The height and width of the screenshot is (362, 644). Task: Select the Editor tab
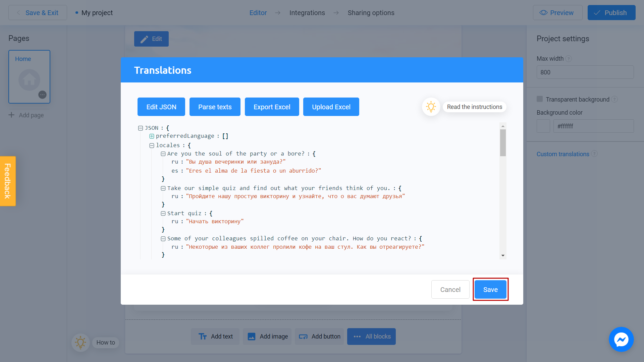click(258, 13)
